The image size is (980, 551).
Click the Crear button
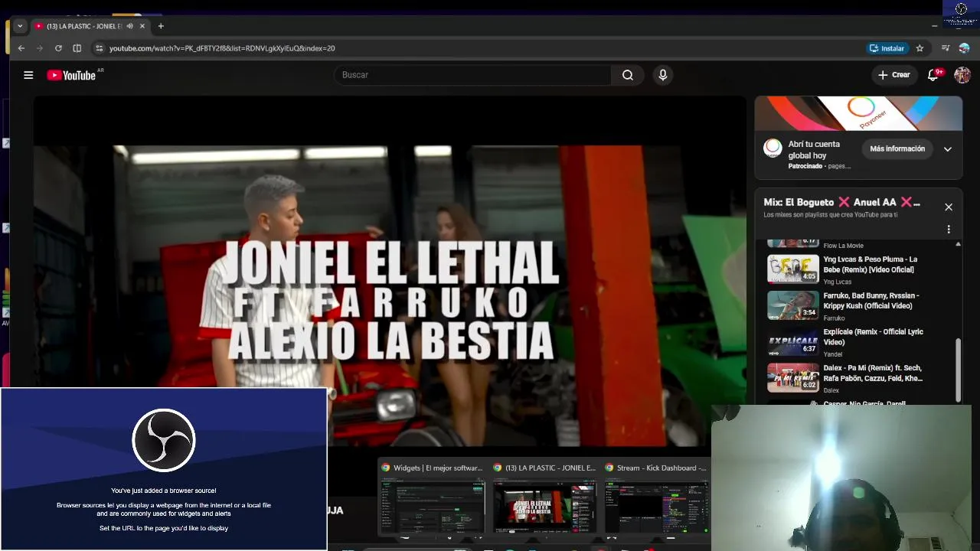click(x=894, y=75)
